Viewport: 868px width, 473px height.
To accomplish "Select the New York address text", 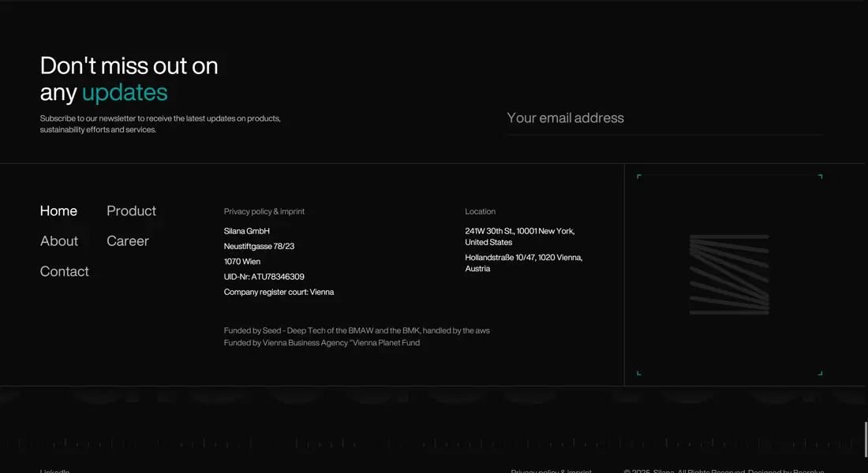I will pos(519,236).
